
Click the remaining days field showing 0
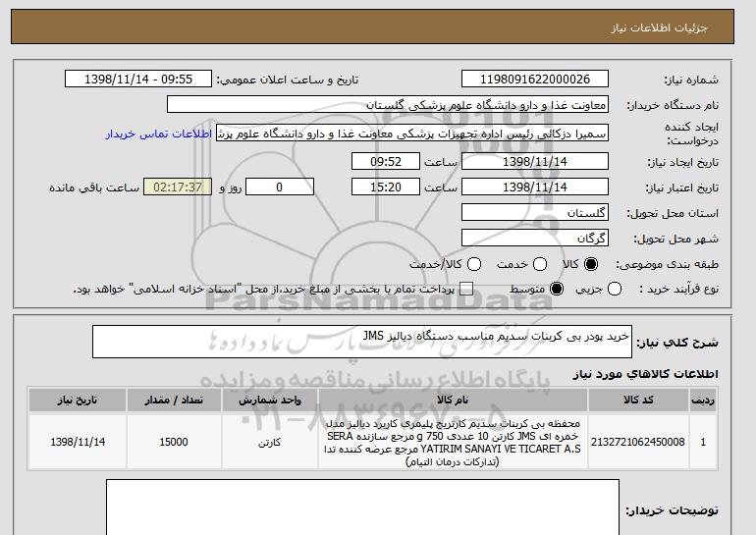[280, 187]
